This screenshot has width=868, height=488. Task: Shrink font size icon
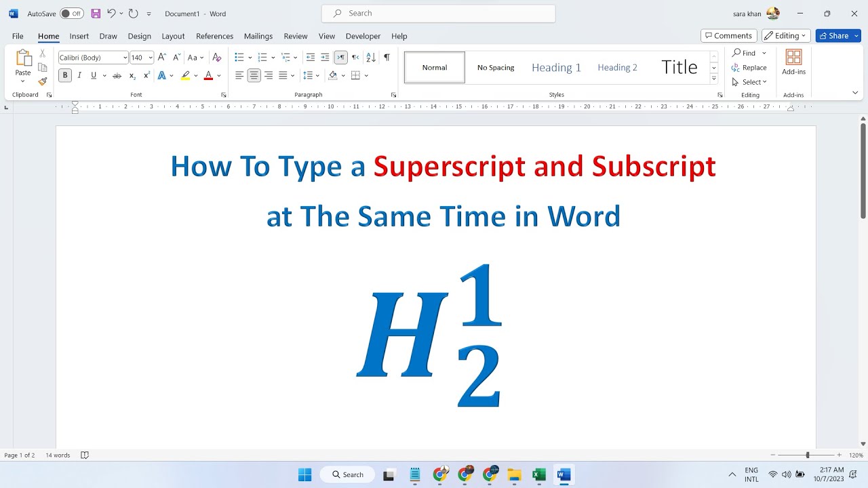176,58
